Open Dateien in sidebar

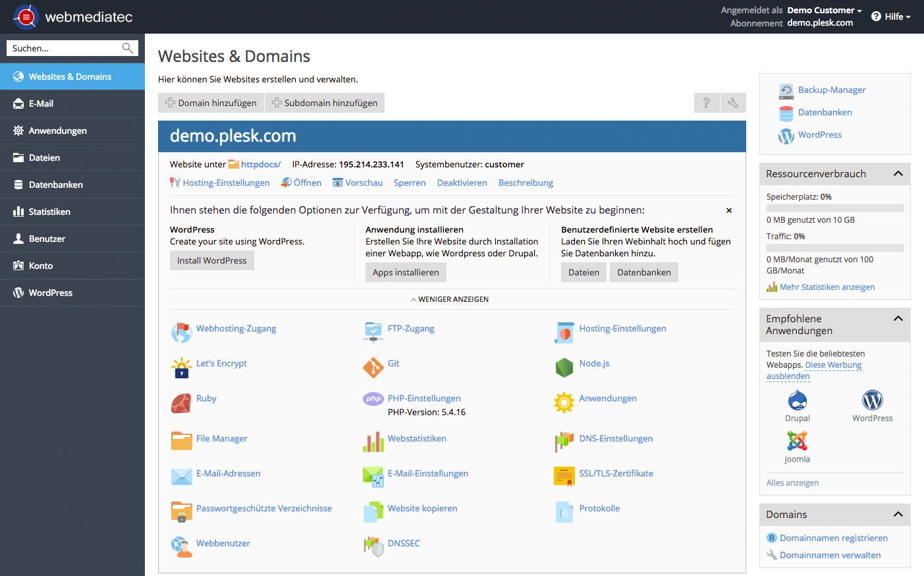(72, 158)
